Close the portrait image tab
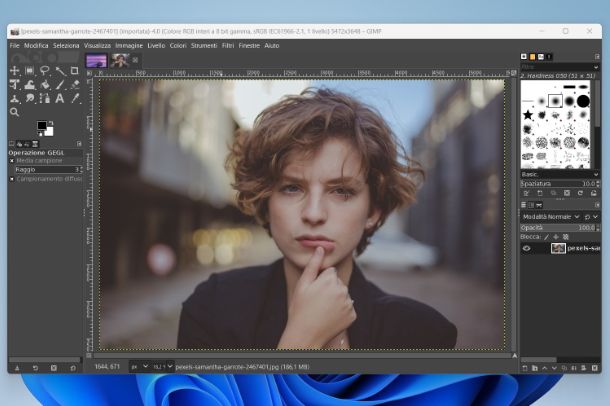 point(135,60)
